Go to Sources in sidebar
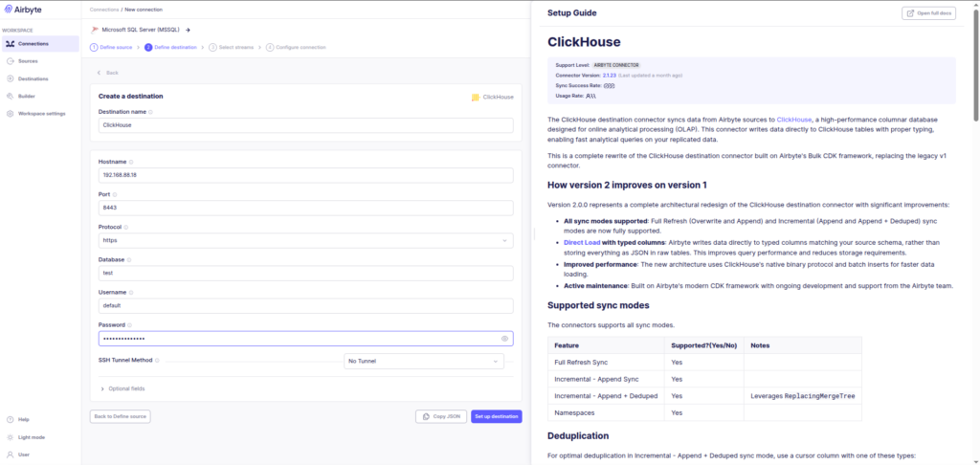This screenshot has width=980, height=465. 40,61
